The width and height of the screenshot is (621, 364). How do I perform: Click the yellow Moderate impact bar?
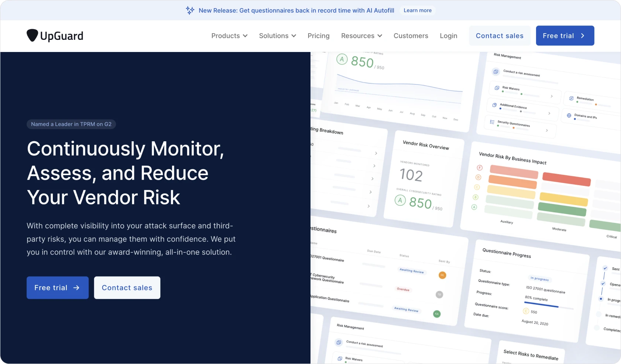coord(564,199)
